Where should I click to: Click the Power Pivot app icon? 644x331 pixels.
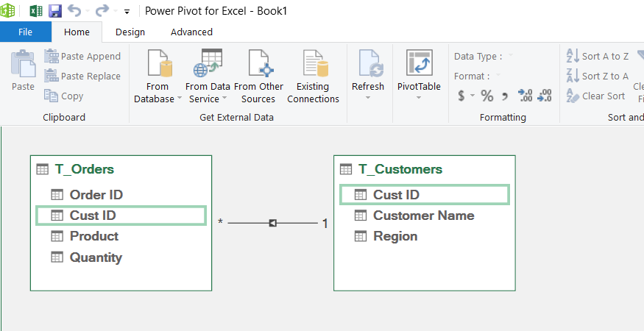[x=7, y=11]
